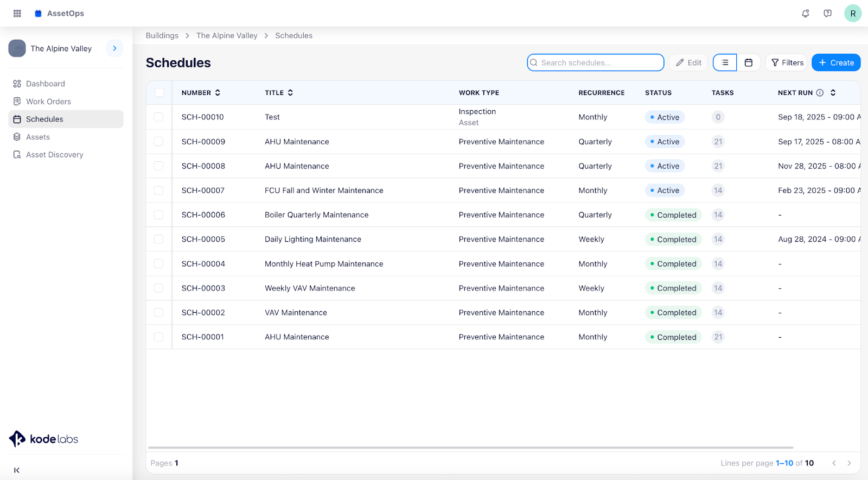The height and width of the screenshot is (480, 868).
Task: Click the Schedules breadcrumb
Action: click(293, 36)
